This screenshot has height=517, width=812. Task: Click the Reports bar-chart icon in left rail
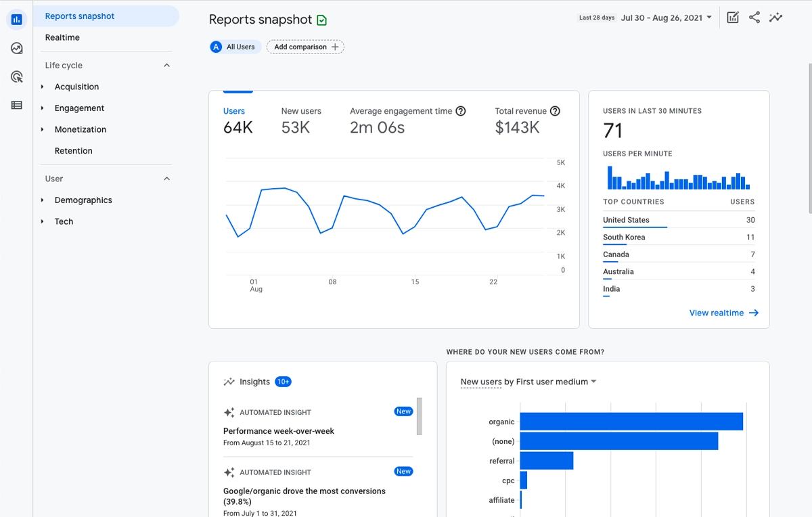click(x=17, y=20)
